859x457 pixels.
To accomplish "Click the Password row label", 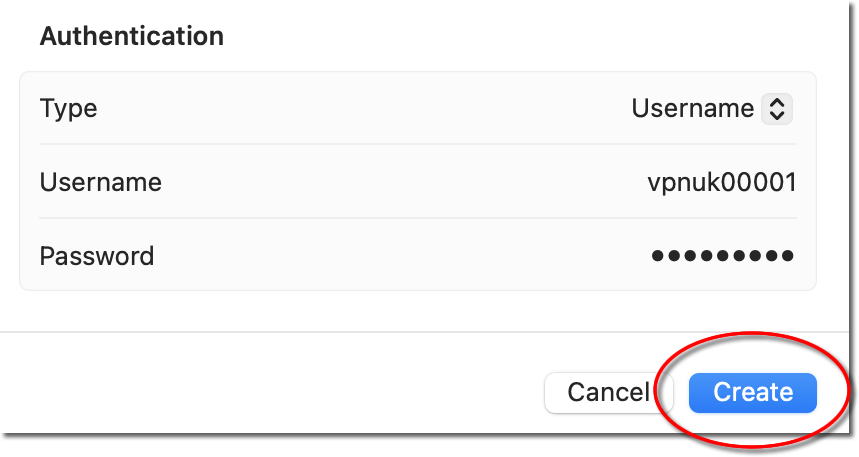I will 97,256.
